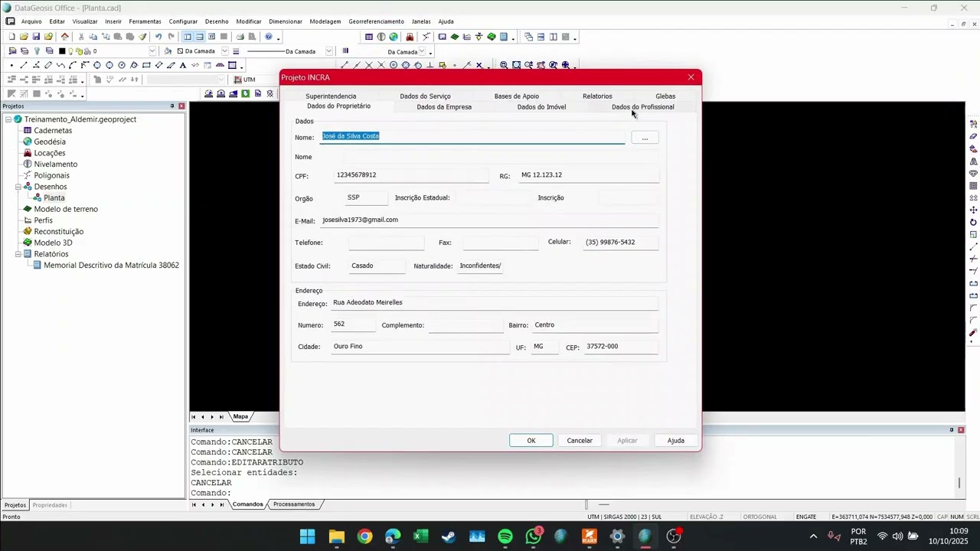
Task: Open the Desenho menu
Action: (x=217, y=21)
